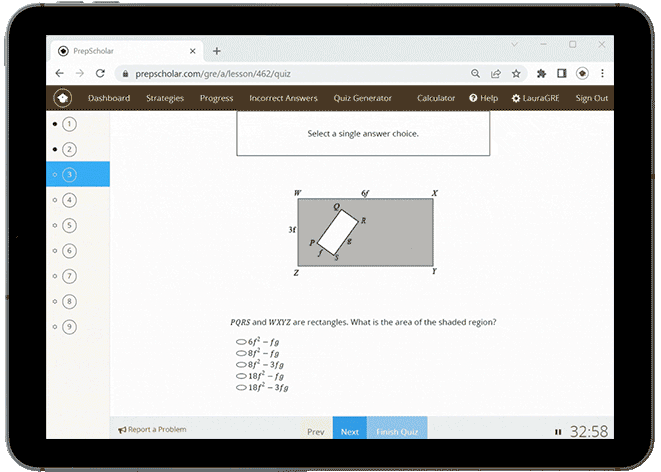Expand the tab search chevron in title bar
Screen dimensions: 661x472
pos(514,45)
